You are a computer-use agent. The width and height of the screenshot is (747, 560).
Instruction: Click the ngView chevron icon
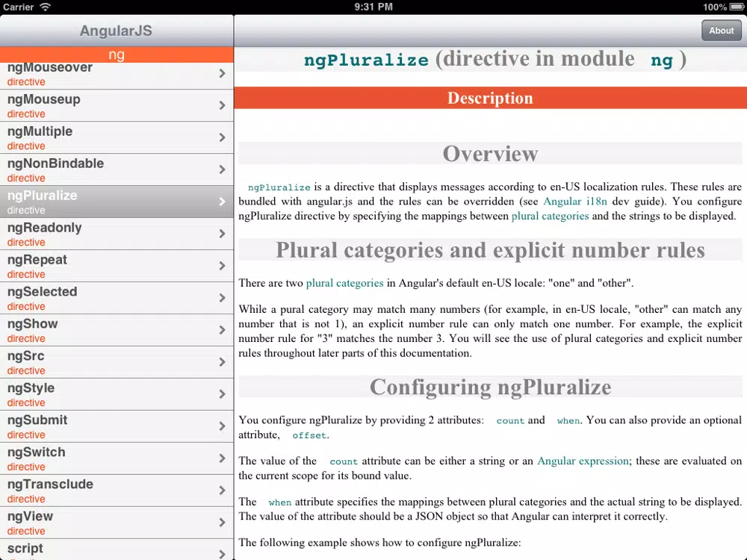(x=222, y=523)
